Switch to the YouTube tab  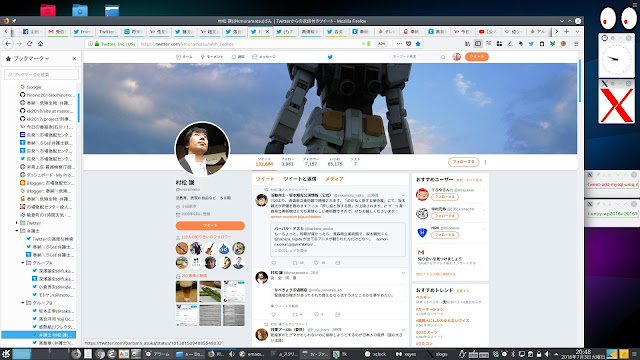tap(488, 31)
